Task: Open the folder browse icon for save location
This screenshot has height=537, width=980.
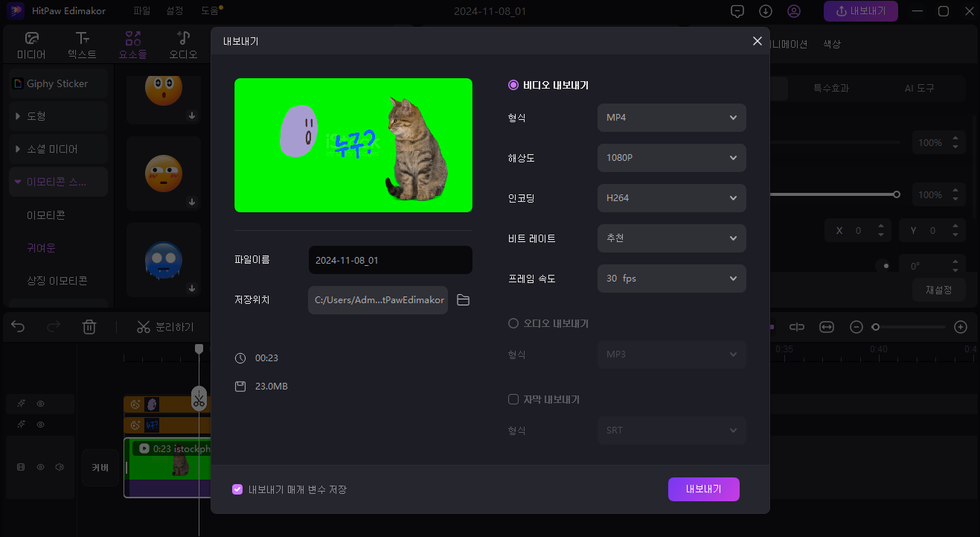Action: 463,300
